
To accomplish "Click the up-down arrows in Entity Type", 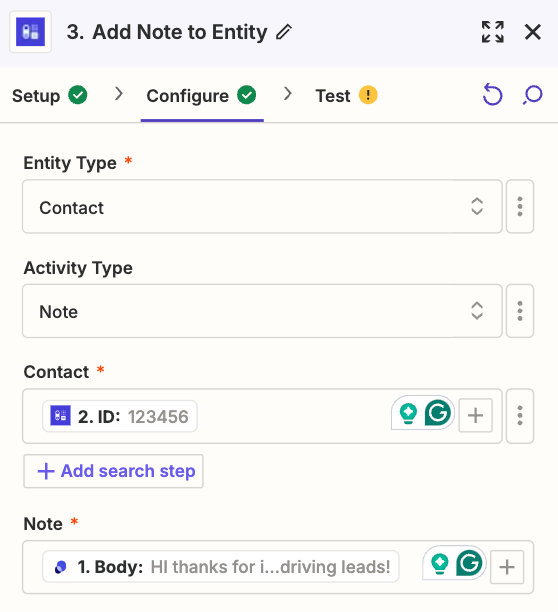I will tap(477, 206).
